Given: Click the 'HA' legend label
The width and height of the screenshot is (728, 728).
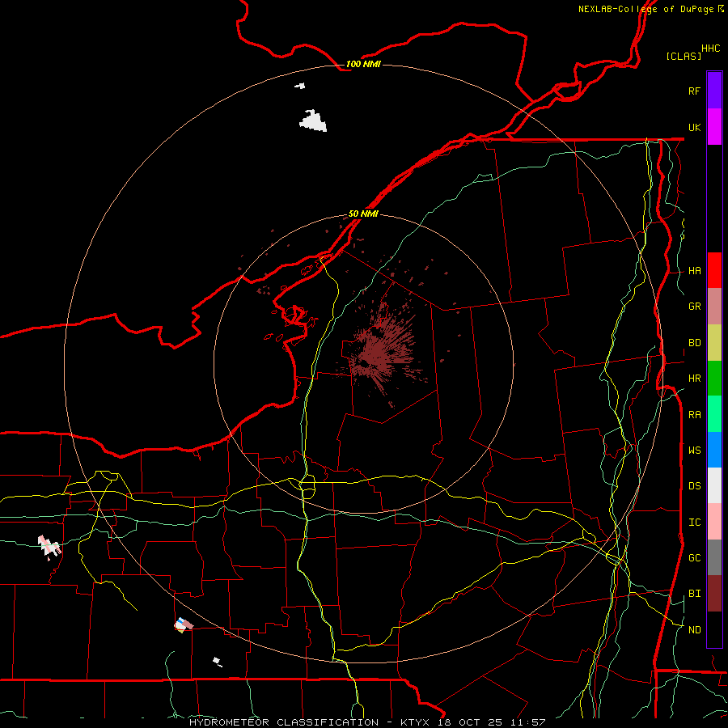Looking at the screenshot, I should [695, 270].
